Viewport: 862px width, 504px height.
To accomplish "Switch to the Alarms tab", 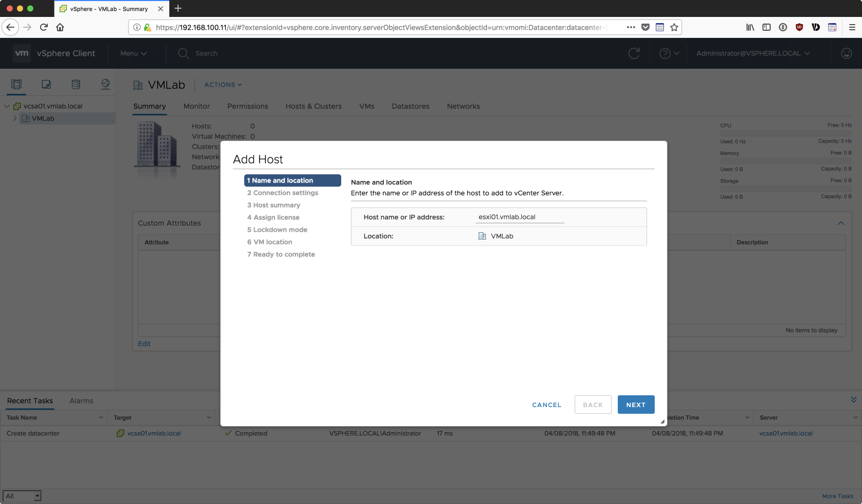I will point(81,401).
